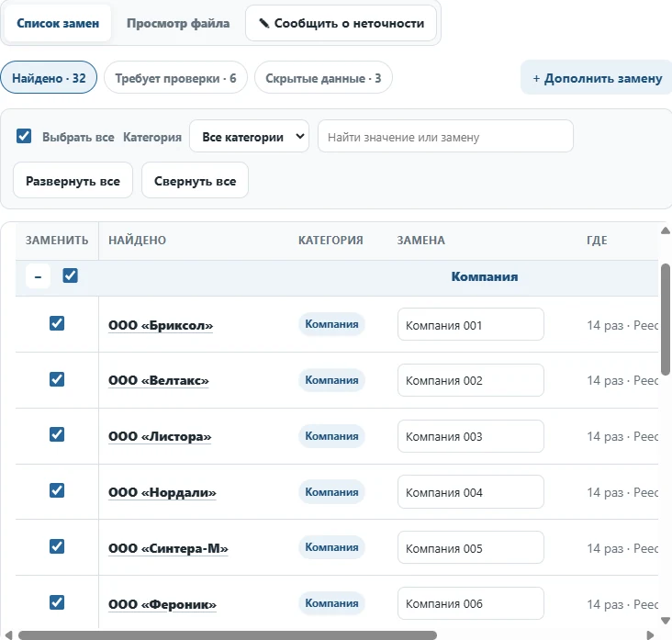Click the ООО «Листора» found value

(160, 436)
